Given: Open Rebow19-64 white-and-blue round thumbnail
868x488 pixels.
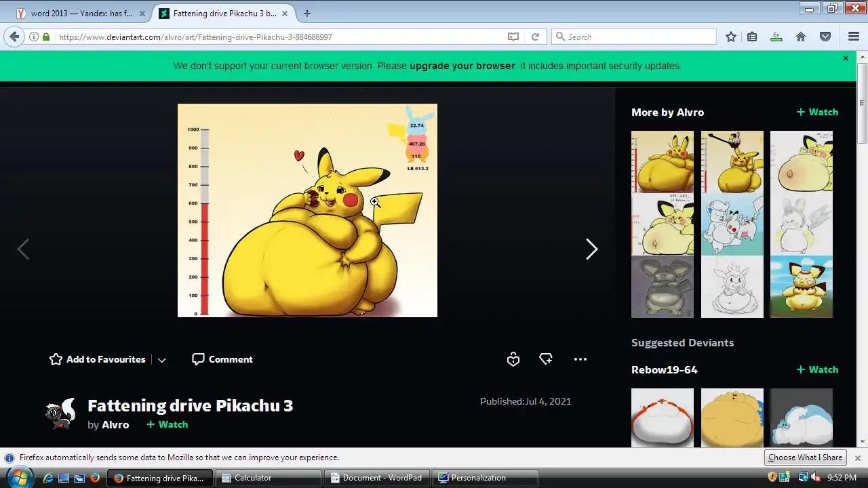Looking at the screenshot, I should (x=802, y=418).
